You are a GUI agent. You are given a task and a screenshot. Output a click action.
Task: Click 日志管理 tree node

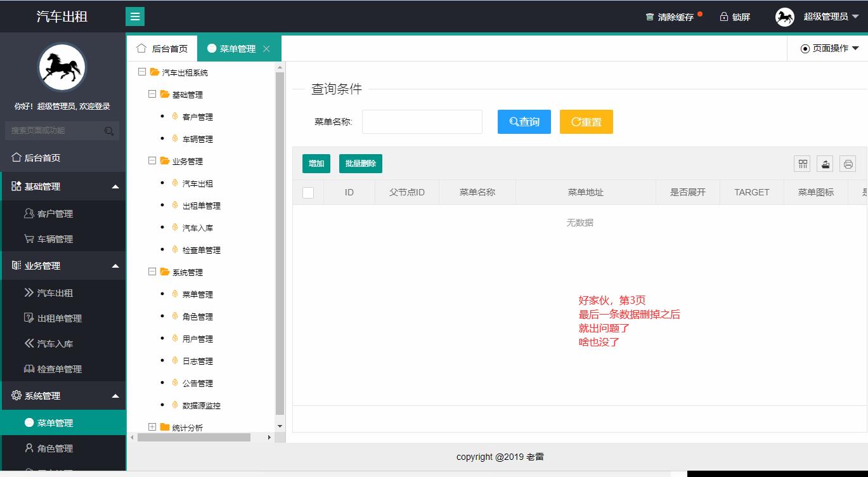pos(197,361)
